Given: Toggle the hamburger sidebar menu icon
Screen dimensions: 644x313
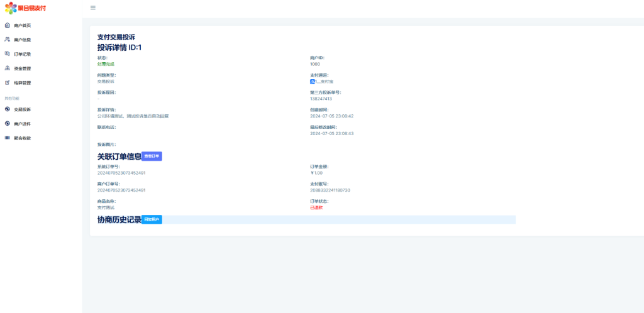Looking at the screenshot, I should click(x=93, y=8).
